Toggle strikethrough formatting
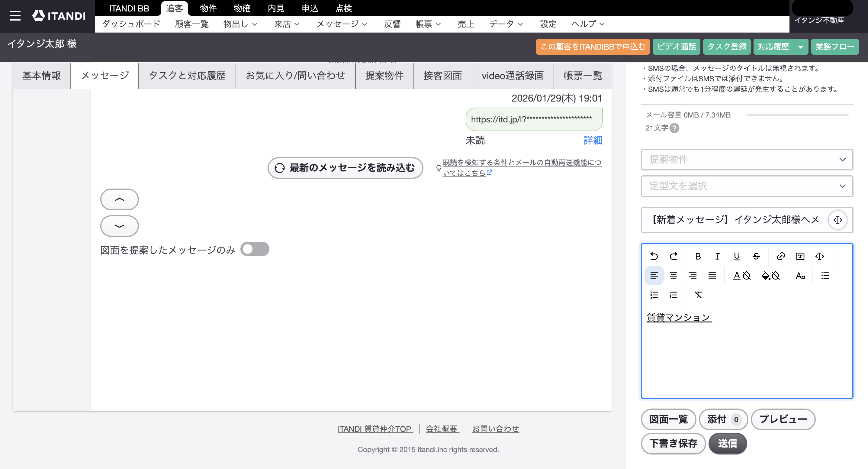Viewport: 868px width, 469px height. tap(756, 256)
